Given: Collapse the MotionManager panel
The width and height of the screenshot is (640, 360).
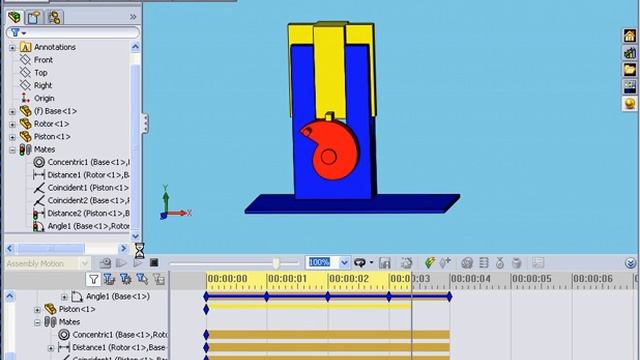Looking at the screenshot, I should (630, 263).
